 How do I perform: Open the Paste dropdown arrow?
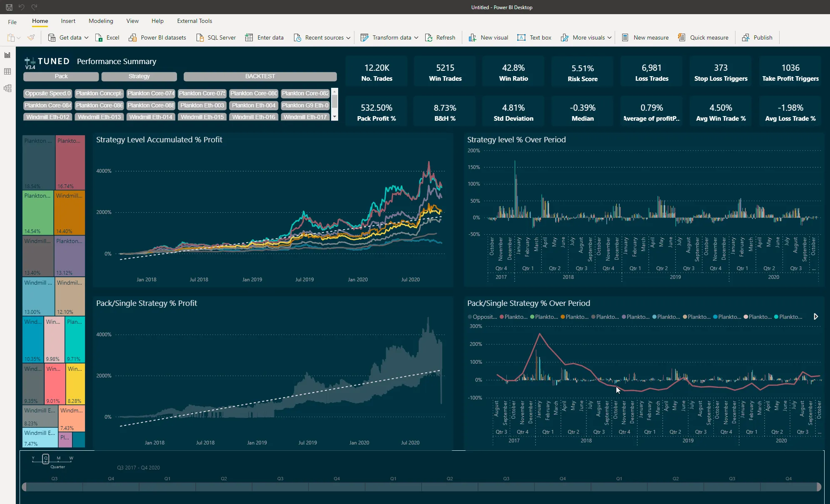(19, 38)
